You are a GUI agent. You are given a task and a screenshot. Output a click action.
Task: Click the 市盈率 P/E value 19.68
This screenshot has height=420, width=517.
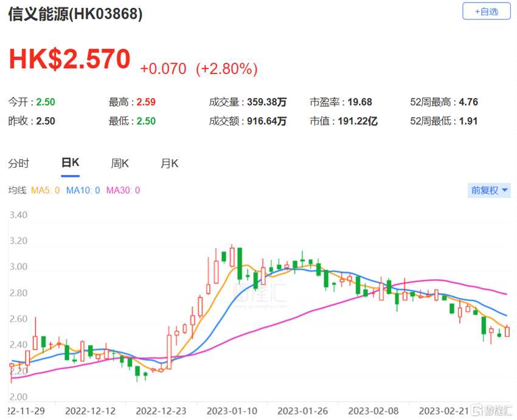pyautogui.click(x=359, y=102)
